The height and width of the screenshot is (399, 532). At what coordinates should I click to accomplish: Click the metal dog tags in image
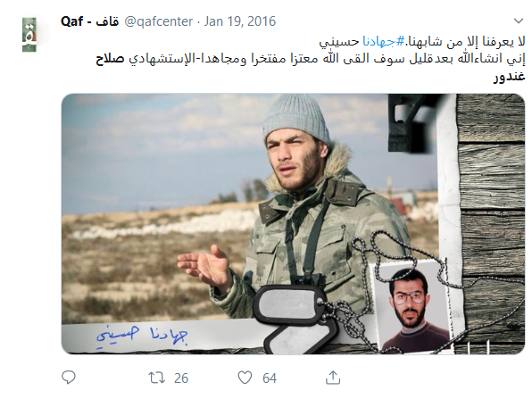(x=295, y=316)
